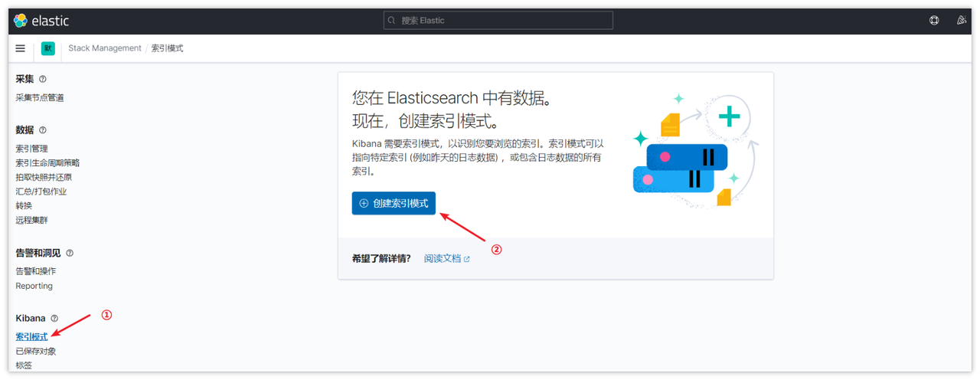Open the hamburger navigation menu
The image size is (980, 380).
coord(21,48)
